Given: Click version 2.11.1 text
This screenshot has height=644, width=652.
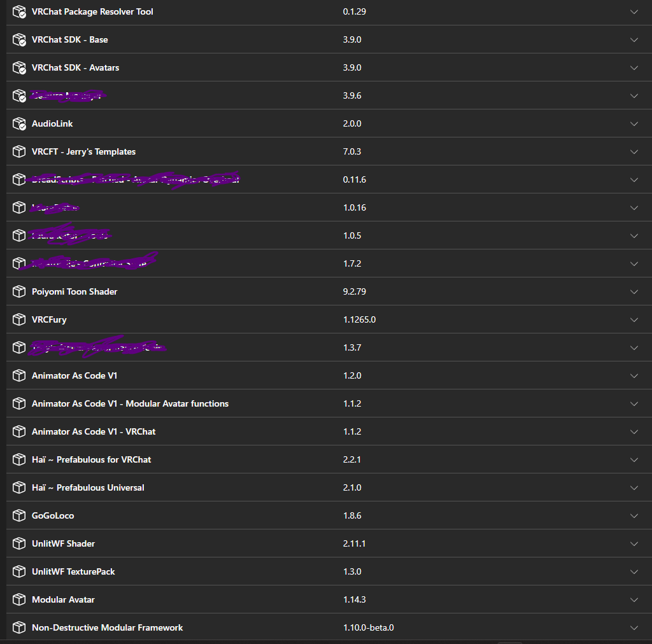Looking at the screenshot, I should pos(354,543).
